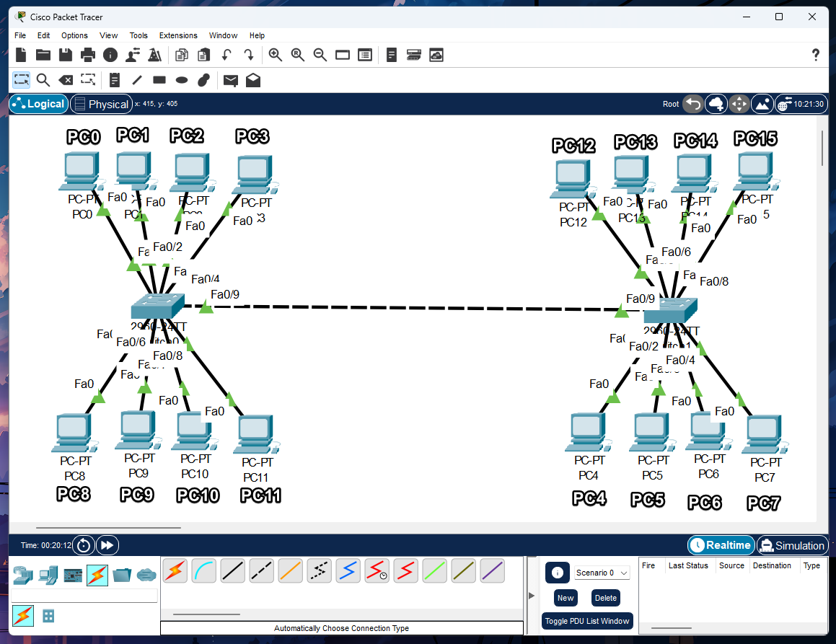Pick the Copper Cross-Over dashed cable
Image resolution: width=836 pixels, height=644 pixels.
[261, 571]
